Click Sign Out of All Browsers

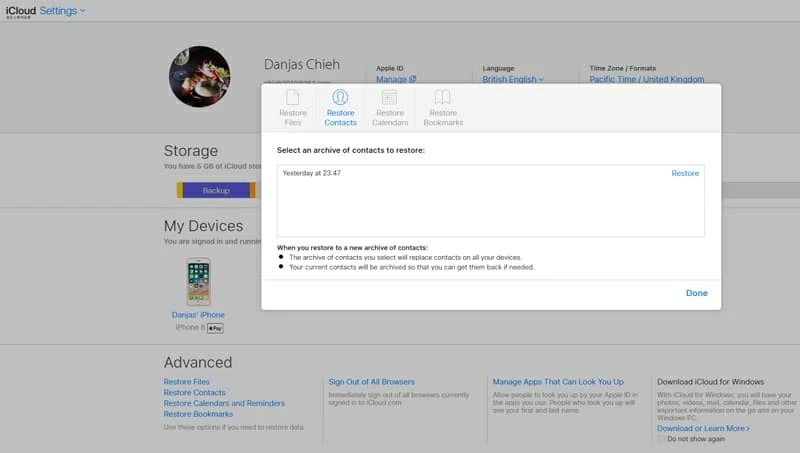click(x=371, y=382)
